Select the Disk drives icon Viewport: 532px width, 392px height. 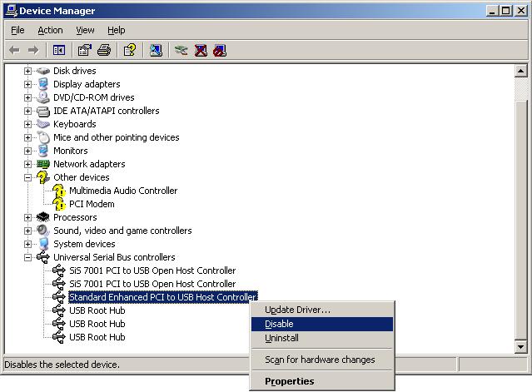click(43, 71)
